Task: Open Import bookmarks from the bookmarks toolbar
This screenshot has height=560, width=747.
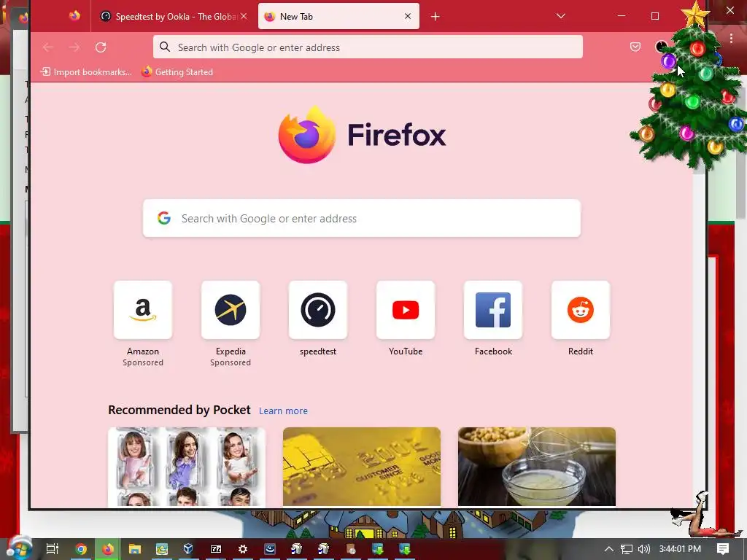Action: 86,72
